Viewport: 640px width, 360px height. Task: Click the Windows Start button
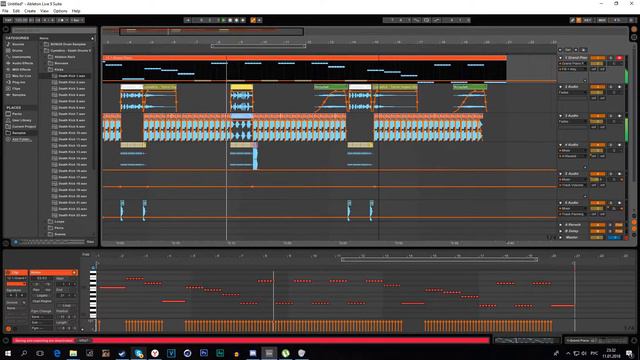7,353
